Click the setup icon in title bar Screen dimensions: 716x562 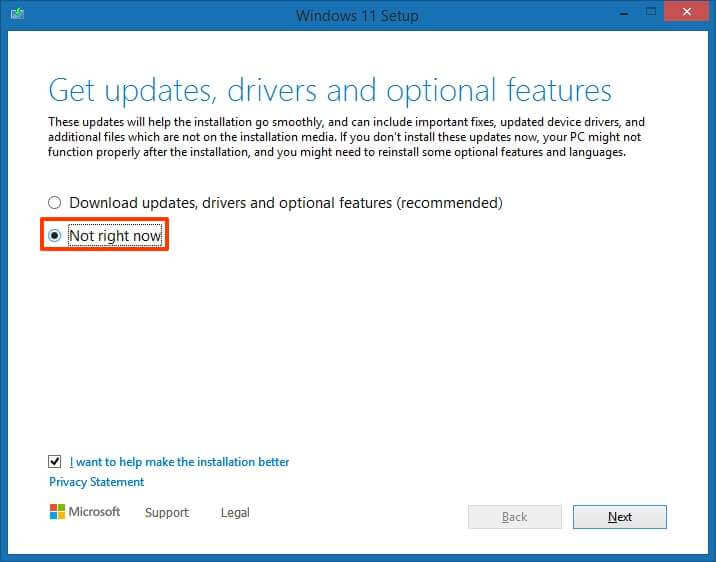pyautogui.click(x=17, y=14)
